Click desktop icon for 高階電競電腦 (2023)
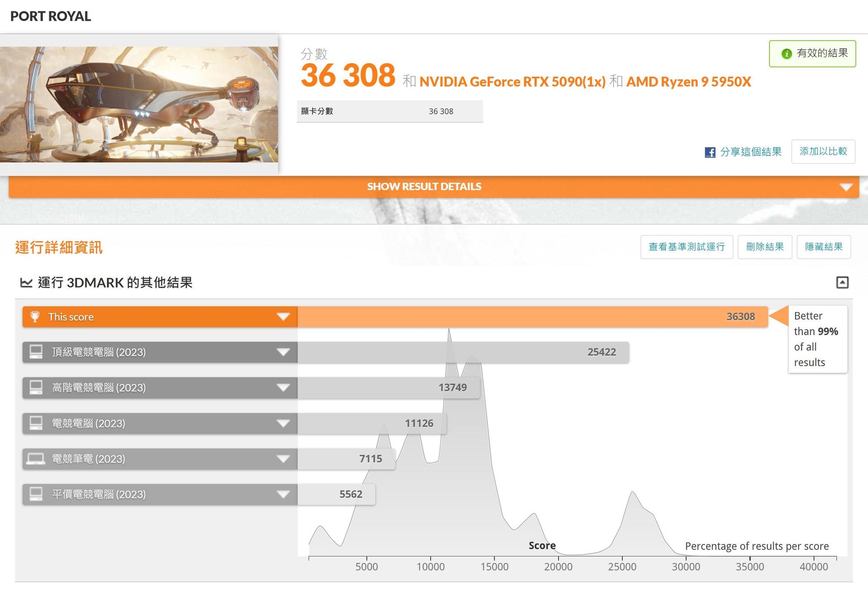The image size is (868, 589). 36,388
